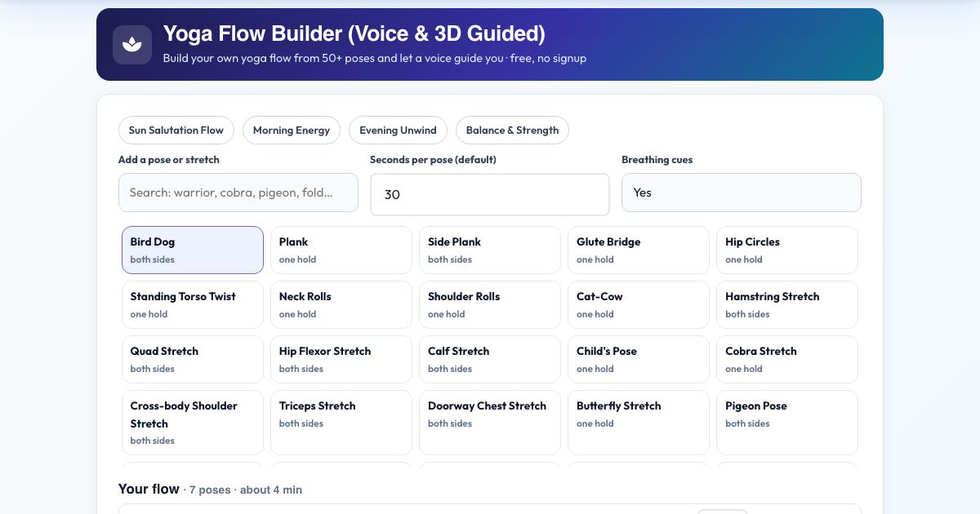Click the 'Breathing cues' label
The height and width of the screenshot is (514, 980).
click(657, 160)
